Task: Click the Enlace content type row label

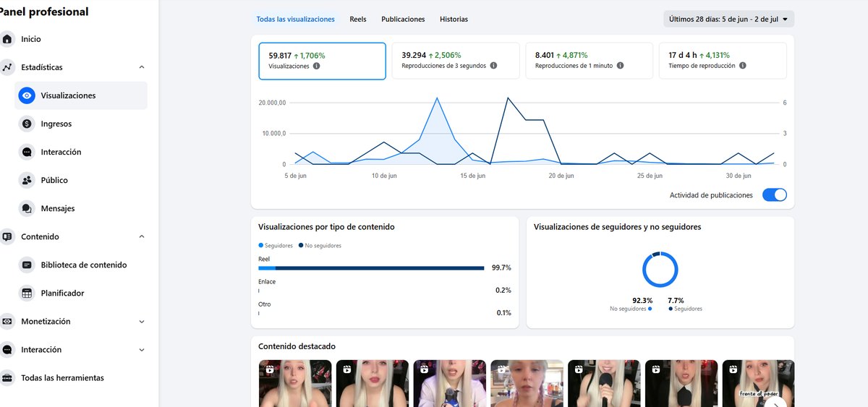Action: point(267,282)
